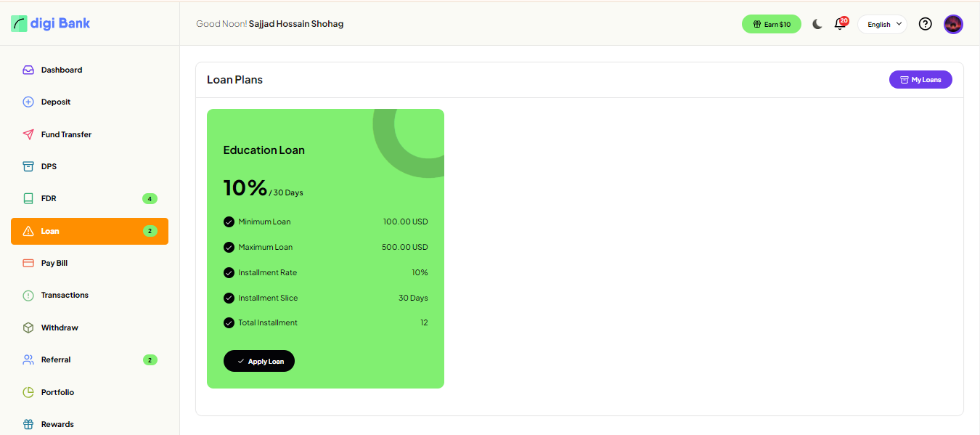Open the user profile avatar menu

point(953,24)
